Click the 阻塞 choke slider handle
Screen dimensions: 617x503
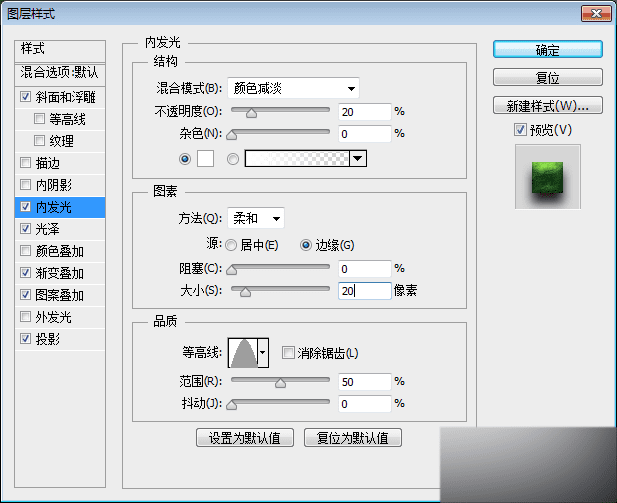click(232, 270)
